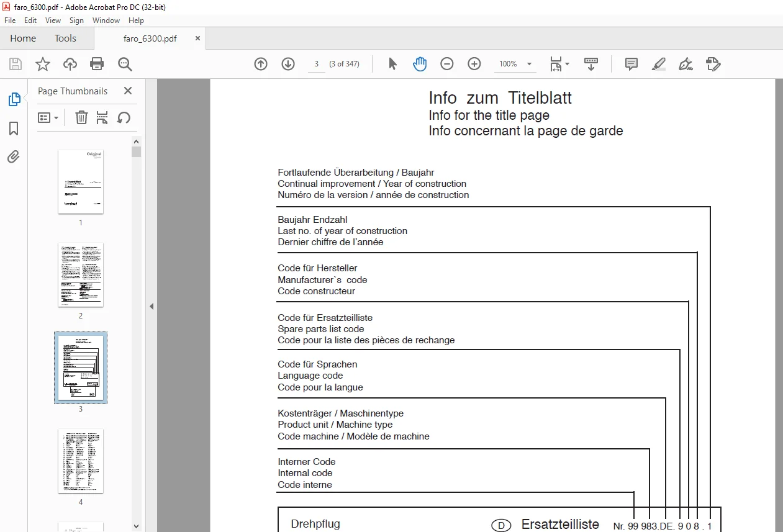Click 'Internal code' text line

pos(305,473)
